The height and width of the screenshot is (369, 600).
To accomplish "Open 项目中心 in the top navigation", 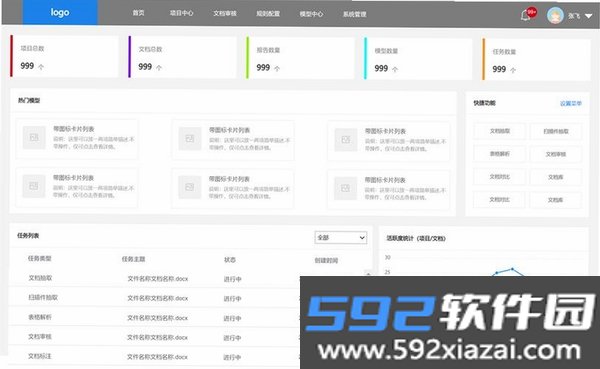I will tap(181, 13).
